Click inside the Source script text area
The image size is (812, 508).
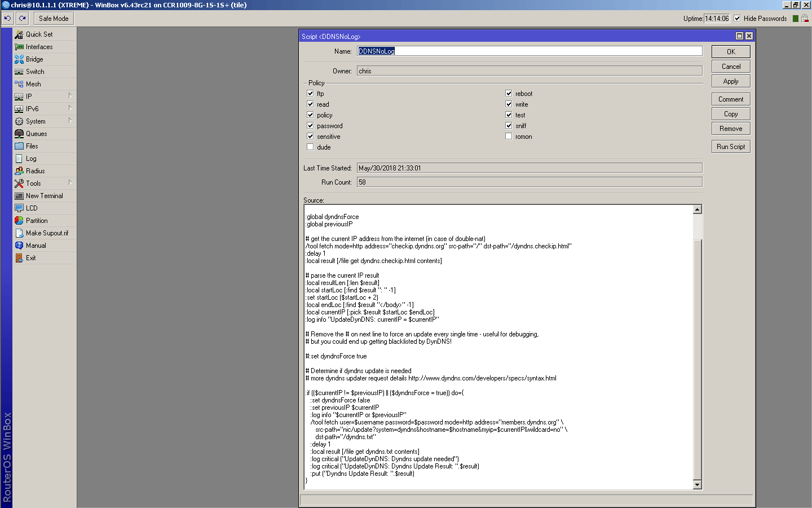(x=498, y=347)
